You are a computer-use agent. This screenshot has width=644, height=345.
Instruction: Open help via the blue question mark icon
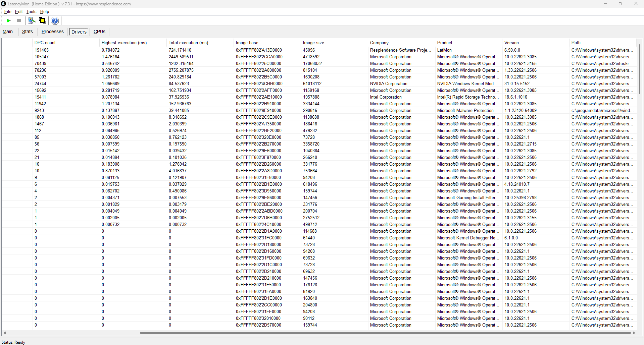pos(55,21)
